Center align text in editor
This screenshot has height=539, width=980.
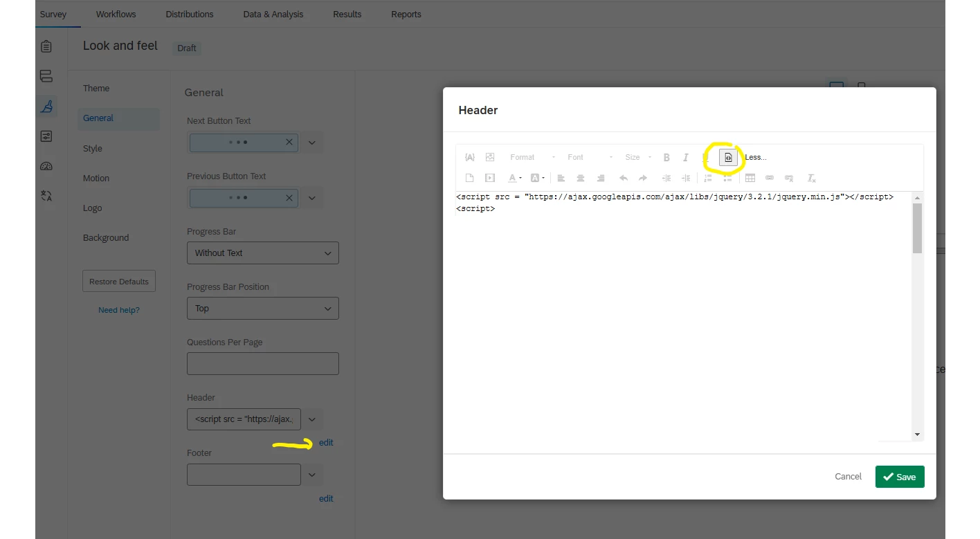(581, 178)
